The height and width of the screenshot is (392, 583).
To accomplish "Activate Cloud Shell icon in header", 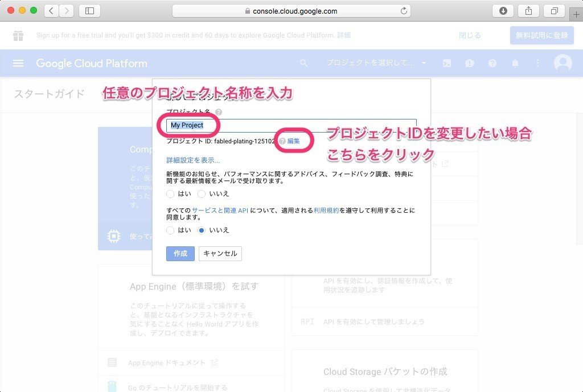I will point(446,63).
